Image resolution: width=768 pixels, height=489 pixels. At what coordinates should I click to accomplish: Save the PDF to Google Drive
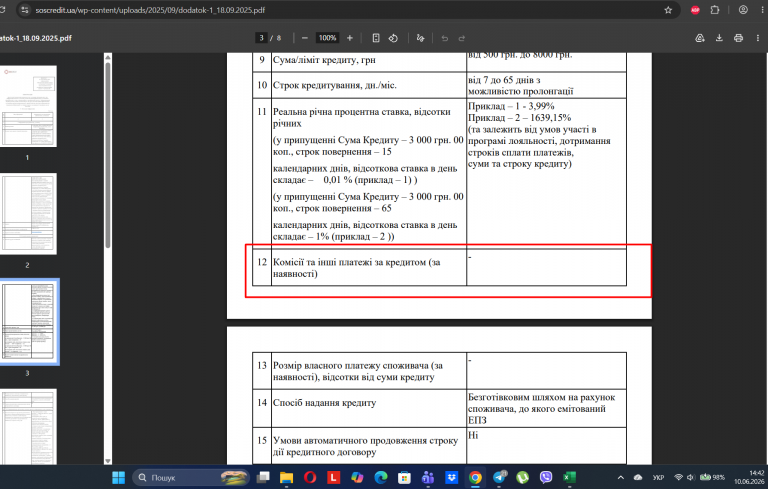[700, 38]
